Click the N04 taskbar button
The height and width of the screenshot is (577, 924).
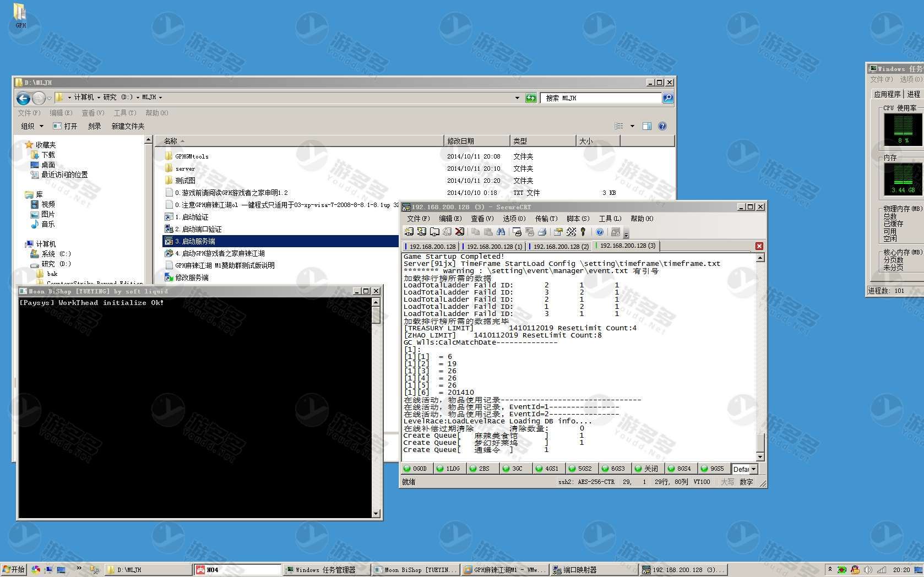tap(238, 570)
